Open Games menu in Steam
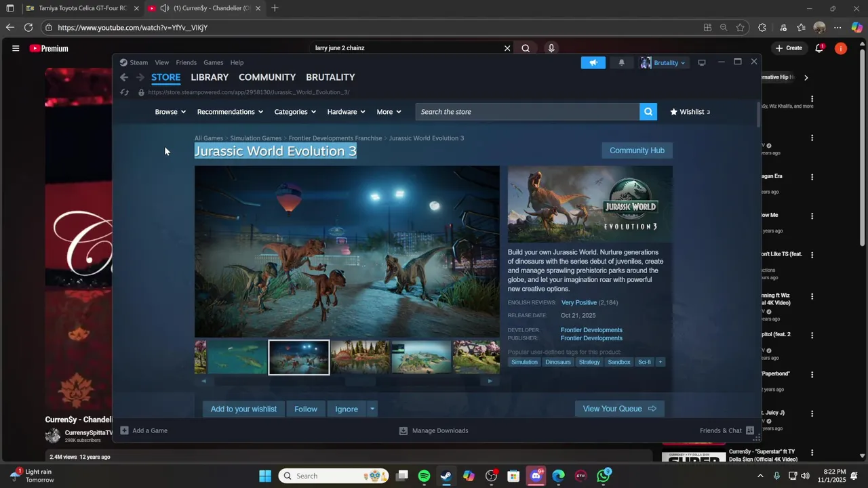This screenshot has height=488, width=868. click(x=213, y=62)
